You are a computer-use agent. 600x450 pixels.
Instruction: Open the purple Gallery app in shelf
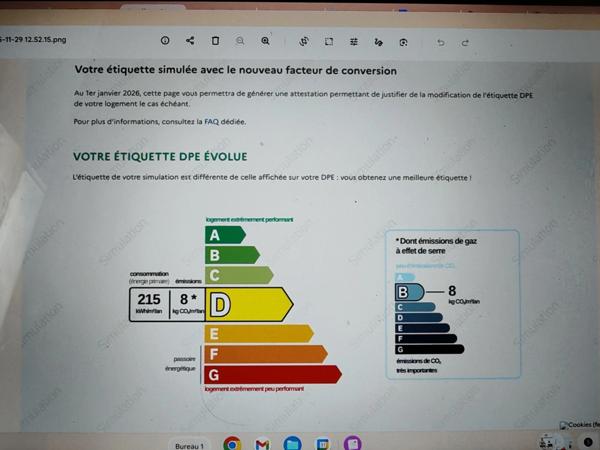pyautogui.click(x=352, y=444)
